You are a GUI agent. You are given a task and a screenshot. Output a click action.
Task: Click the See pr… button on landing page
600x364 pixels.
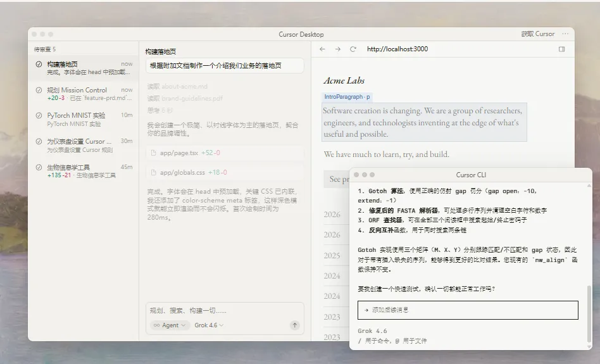[x=337, y=179]
